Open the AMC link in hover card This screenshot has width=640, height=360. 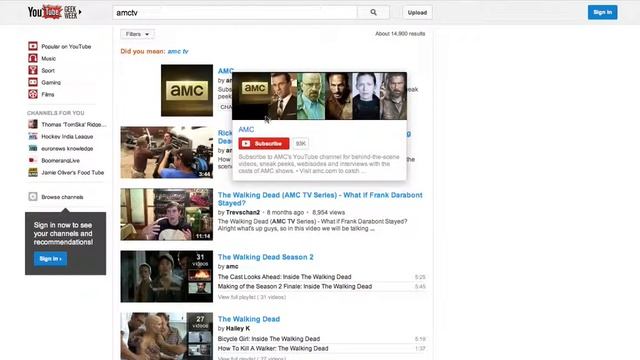tap(246, 130)
